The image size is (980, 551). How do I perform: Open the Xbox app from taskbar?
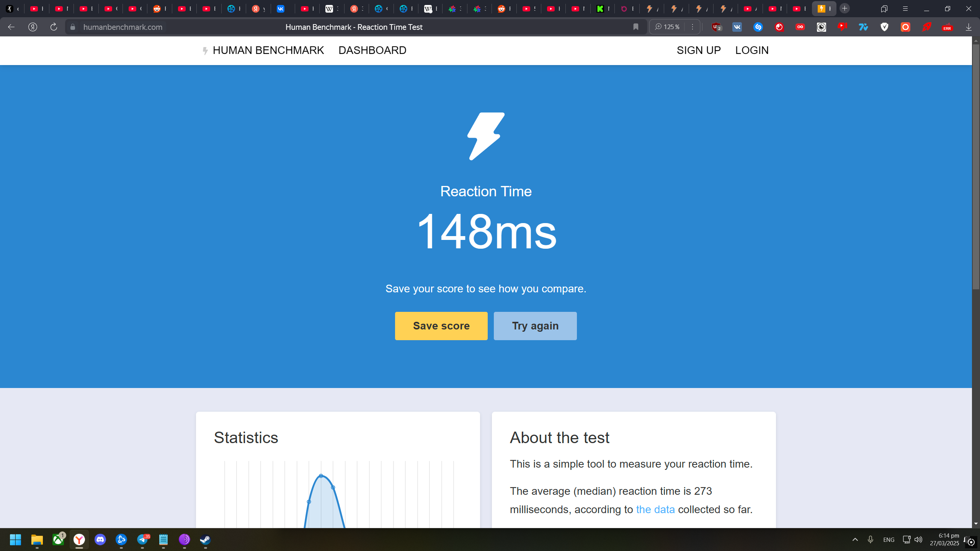(58, 540)
